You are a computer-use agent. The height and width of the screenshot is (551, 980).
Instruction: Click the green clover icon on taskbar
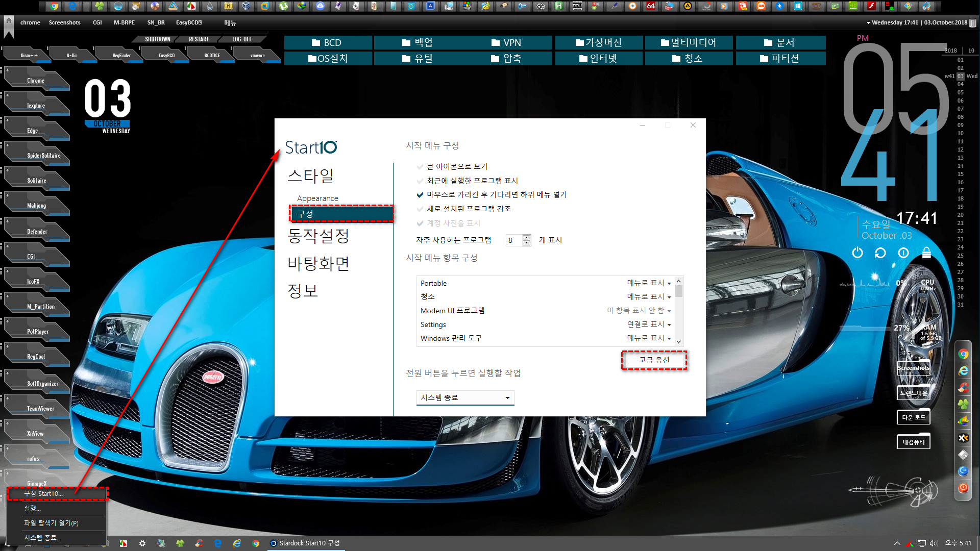tap(180, 543)
